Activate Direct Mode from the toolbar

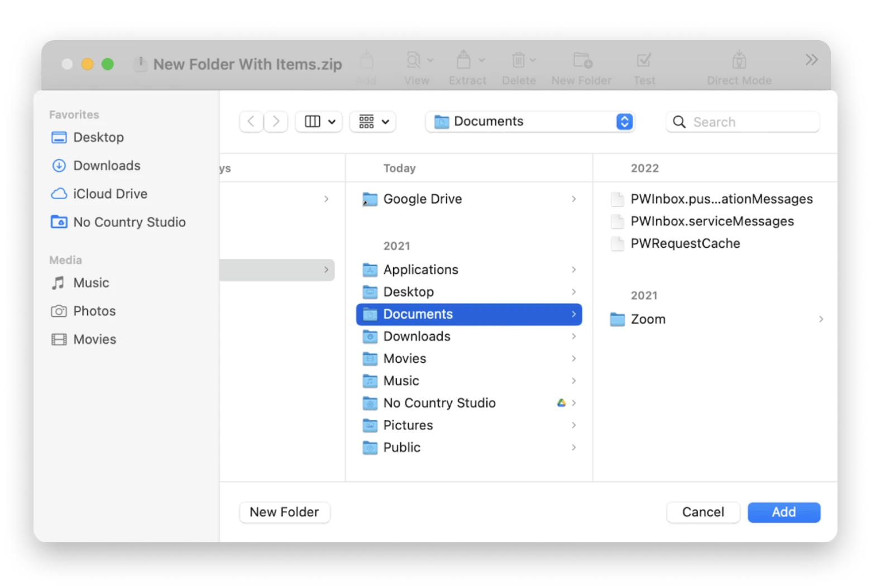(739, 60)
